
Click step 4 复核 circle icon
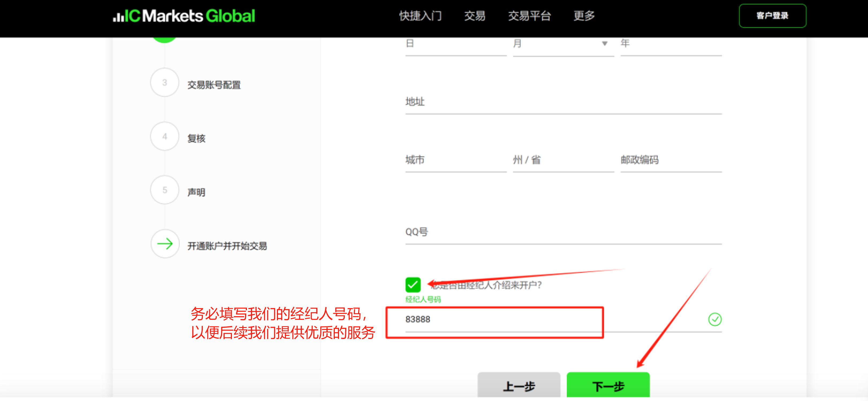click(x=164, y=136)
